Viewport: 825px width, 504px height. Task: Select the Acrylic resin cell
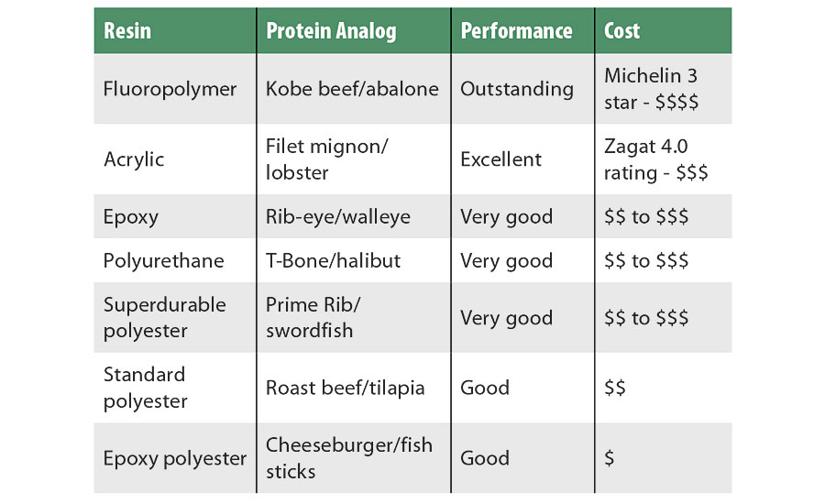[134, 159]
